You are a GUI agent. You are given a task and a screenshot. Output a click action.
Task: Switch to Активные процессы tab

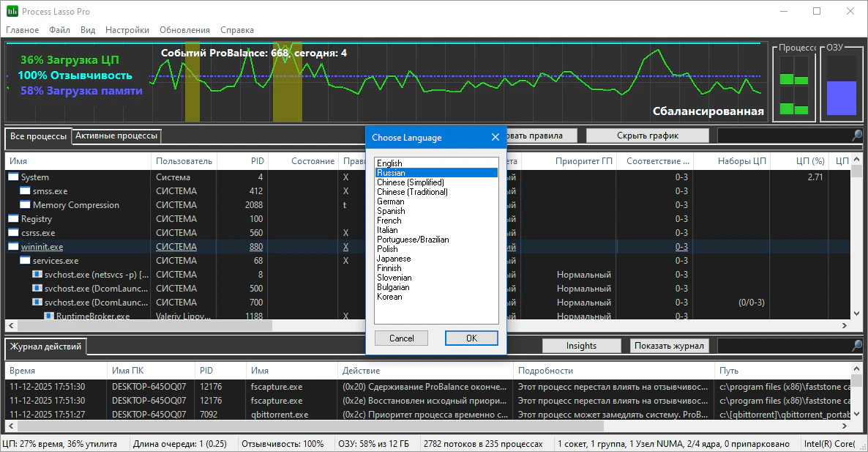(x=116, y=136)
